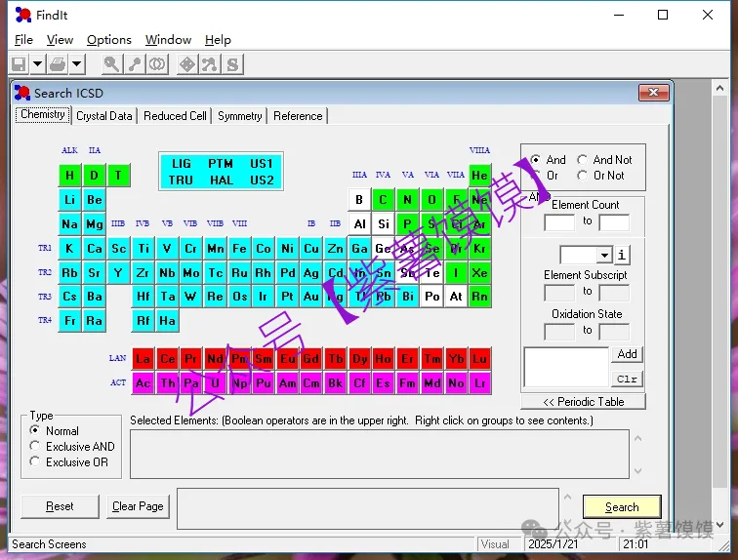
Task: Click the Element Count minimum input field
Action: pyautogui.click(x=558, y=222)
